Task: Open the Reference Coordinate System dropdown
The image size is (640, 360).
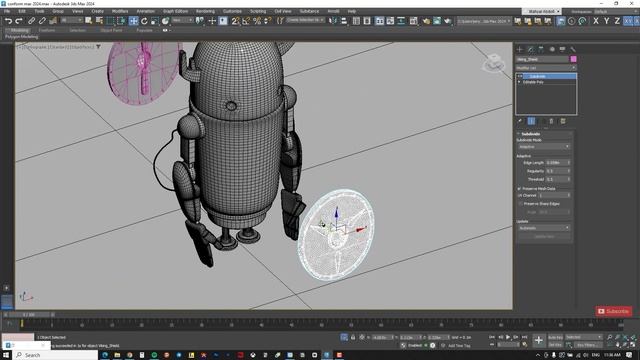Action: tap(182, 20)
